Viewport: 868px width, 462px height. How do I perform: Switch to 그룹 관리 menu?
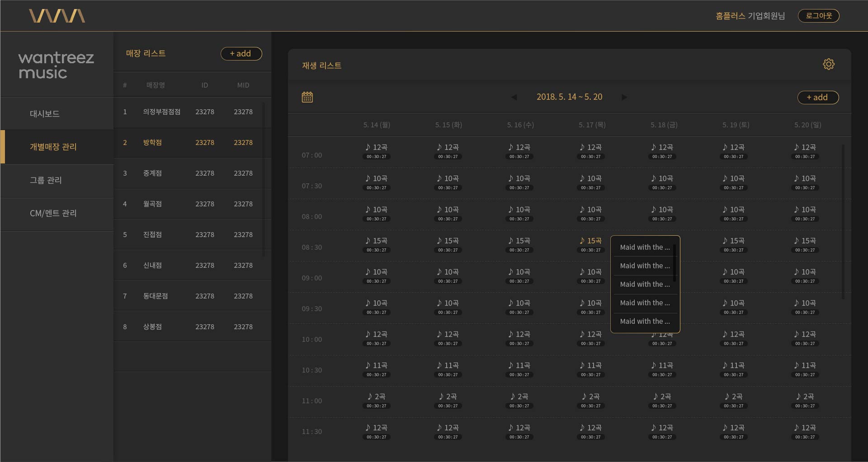pos(46,180)
